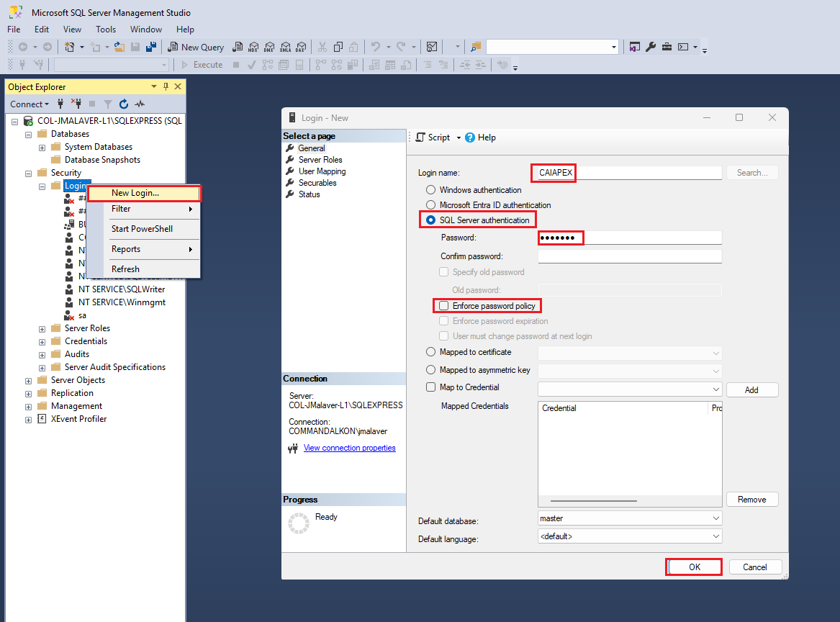Viewport: 840px width, 622px height.
Task: Select Mapped to asymmetric key option
Action: tap(430, 370)
